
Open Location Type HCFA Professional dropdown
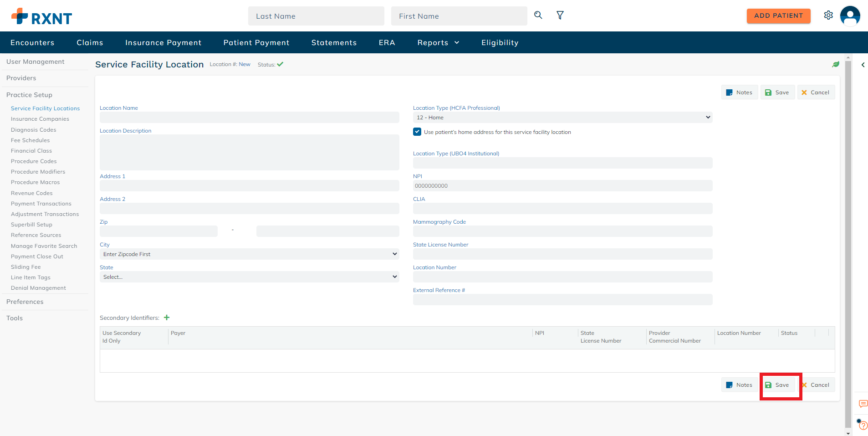pyautogui.click(x=562, y=118)
